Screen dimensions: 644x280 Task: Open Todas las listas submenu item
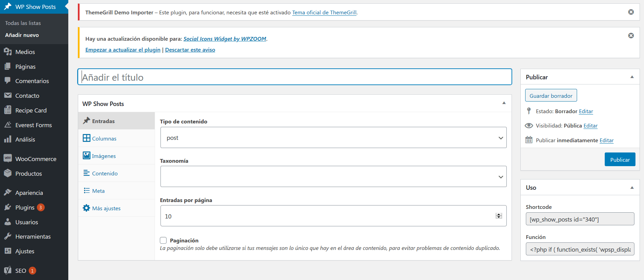[x=23, y=23]
